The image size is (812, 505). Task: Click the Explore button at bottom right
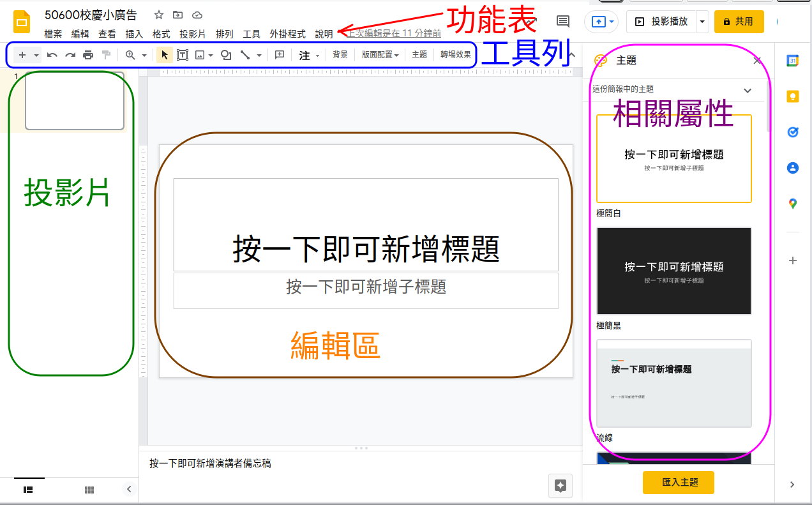[x=560, y=486]
